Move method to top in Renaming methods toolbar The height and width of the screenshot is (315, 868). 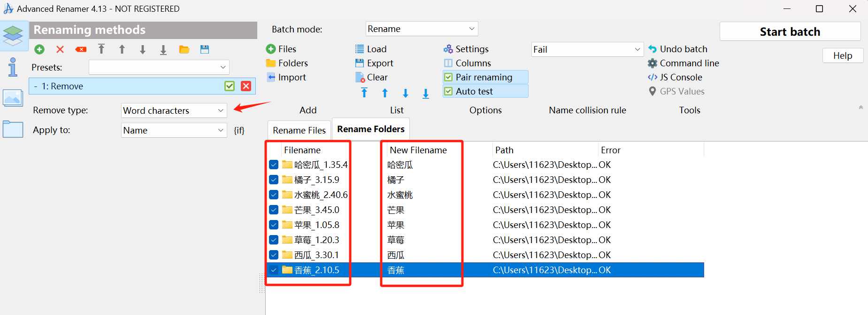coord(101,49)
